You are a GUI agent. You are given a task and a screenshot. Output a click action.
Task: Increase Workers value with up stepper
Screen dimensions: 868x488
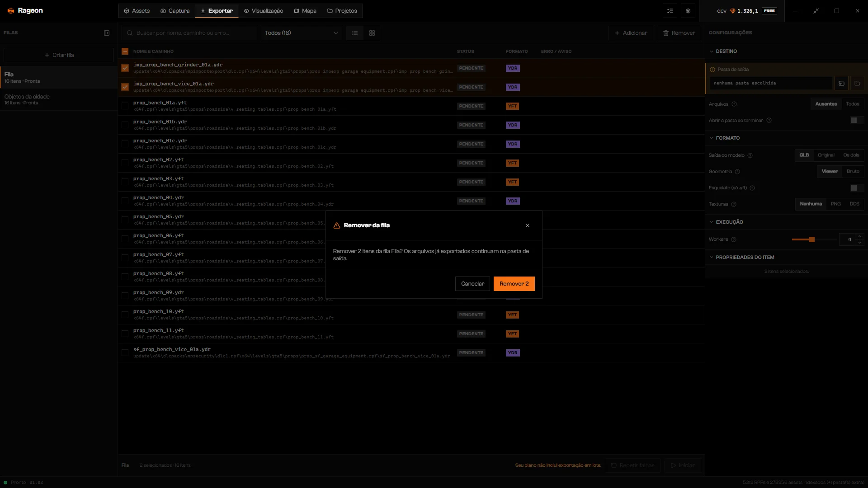[860, 236]
